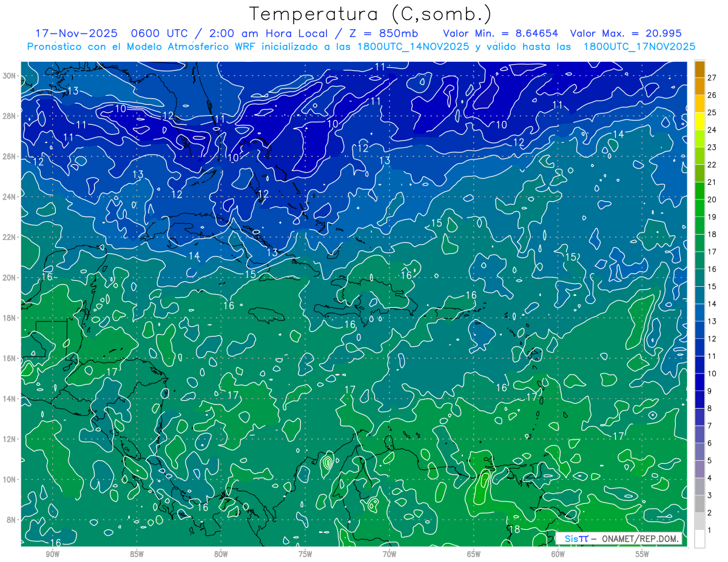
Task: Click the 'Valor Min. = 8.64654' value
Action: 500,33
